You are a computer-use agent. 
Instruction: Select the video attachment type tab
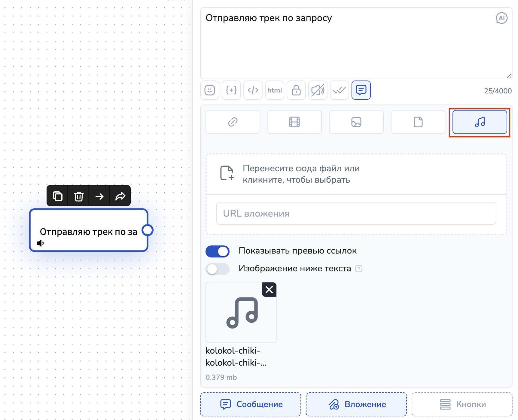[x=294, y=122]
